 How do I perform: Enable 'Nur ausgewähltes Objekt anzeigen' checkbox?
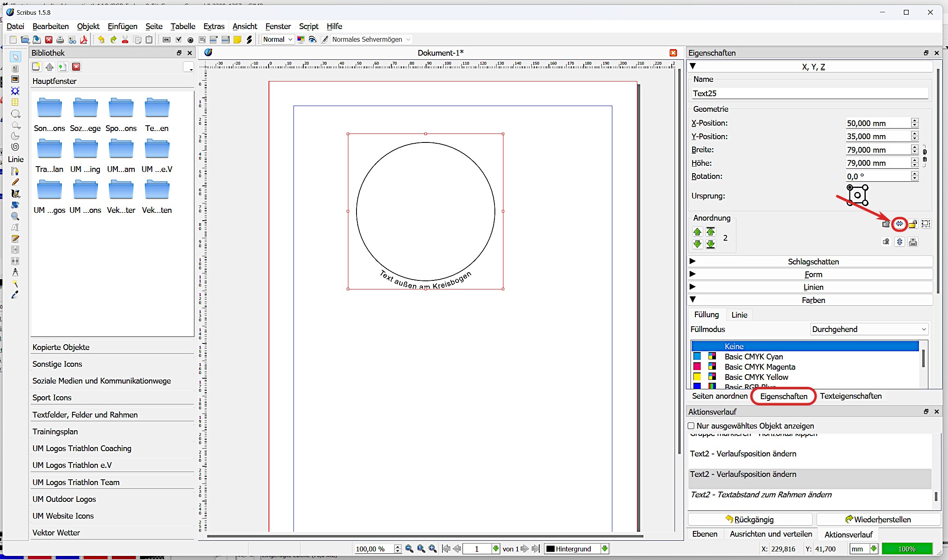click(691, 426)
